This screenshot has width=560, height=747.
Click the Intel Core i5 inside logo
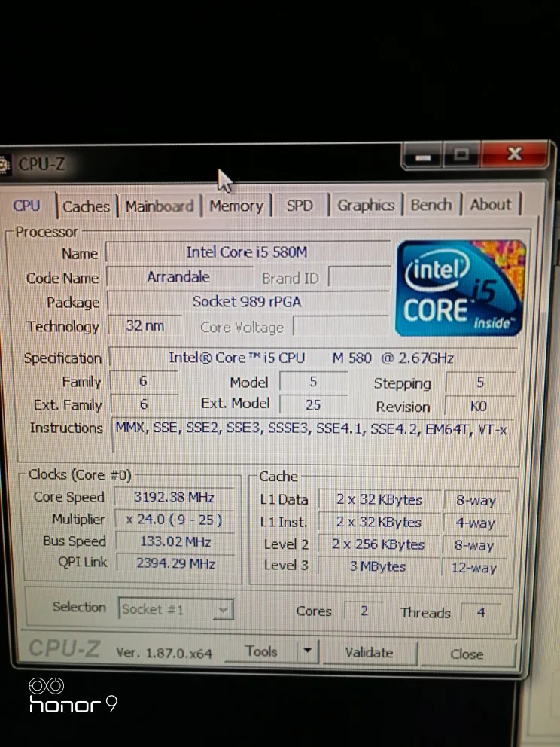pos(460,288)
